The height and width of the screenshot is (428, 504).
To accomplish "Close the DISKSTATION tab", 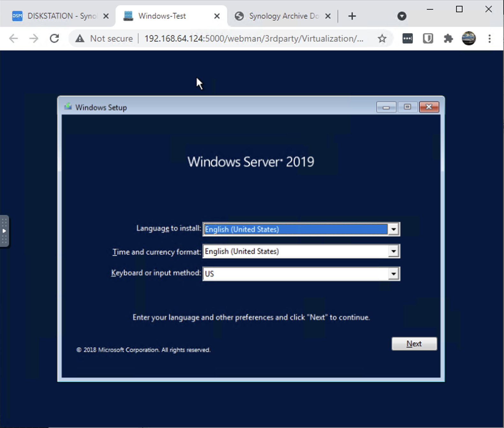I will (x=106, y=16).
